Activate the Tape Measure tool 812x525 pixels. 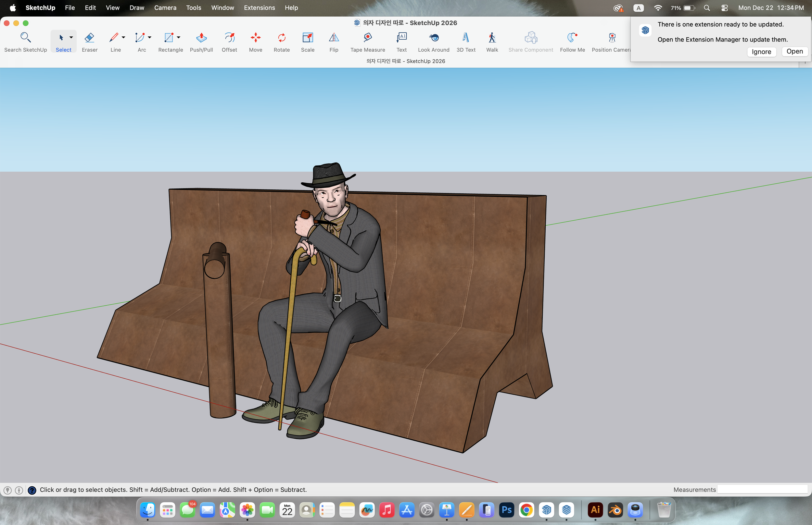(368, 41)
